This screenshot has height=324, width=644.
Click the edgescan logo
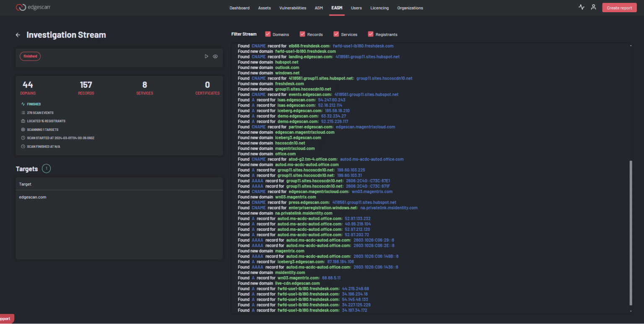[33, 8]
